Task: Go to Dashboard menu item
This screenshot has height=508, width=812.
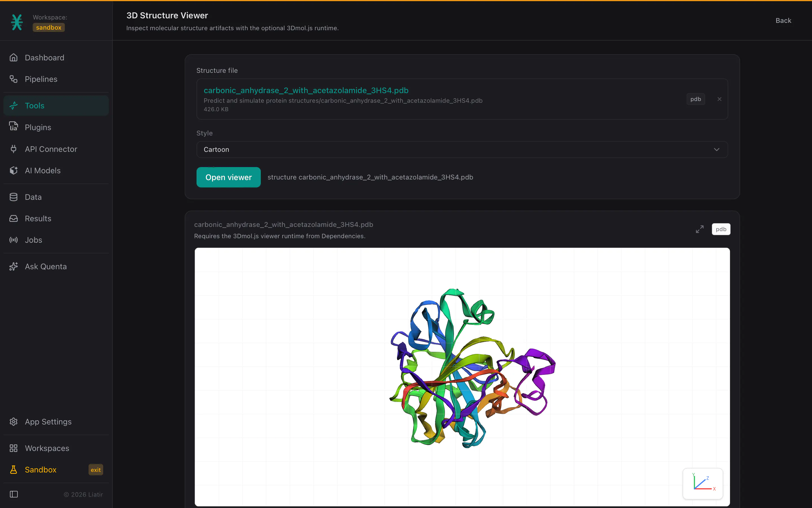Action: pos(56,58)
